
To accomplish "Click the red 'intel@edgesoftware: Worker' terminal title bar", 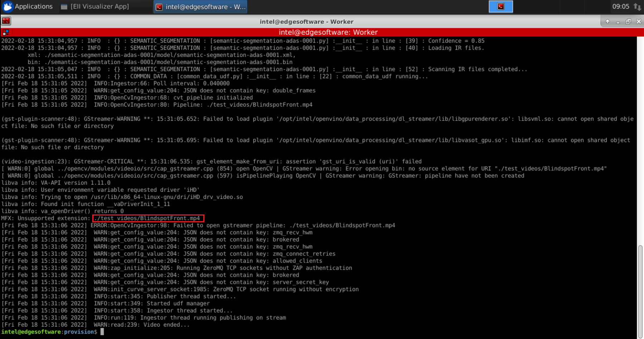I will [328, 32].
